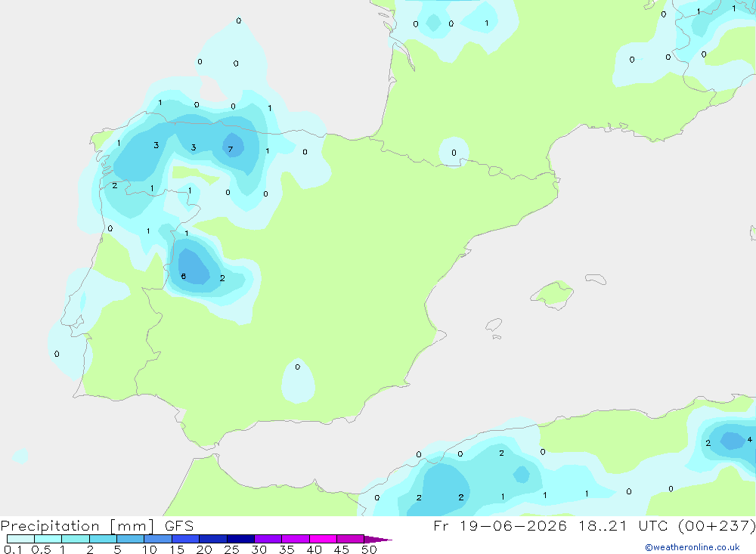Click the date 'Fr 19-06-2026'
Viewport: 756px width, 554px height.
500,525
